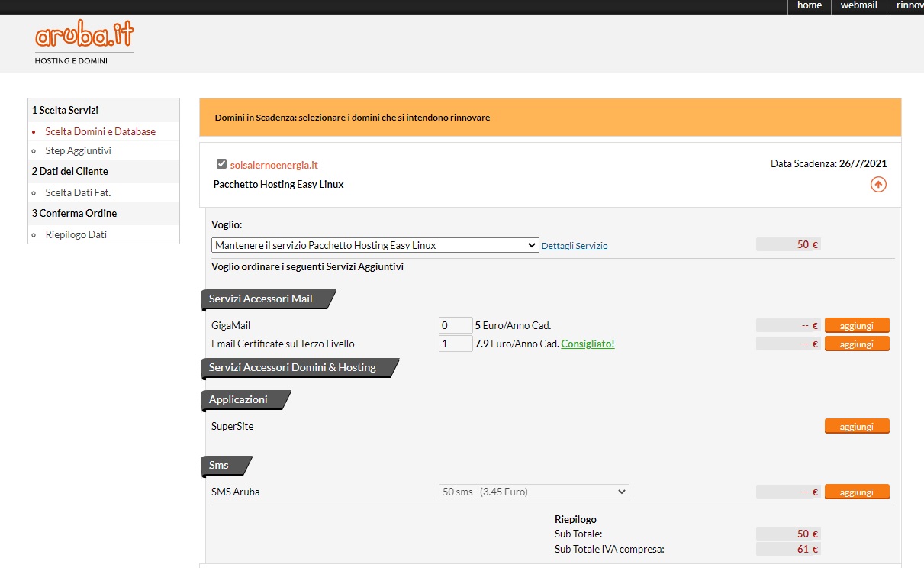Open the home menu item
The width and height of the screenshot is (924, 568).
point(809,5)
